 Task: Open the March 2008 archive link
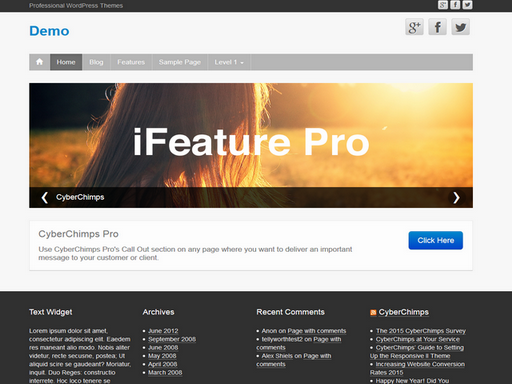(165, 373)
